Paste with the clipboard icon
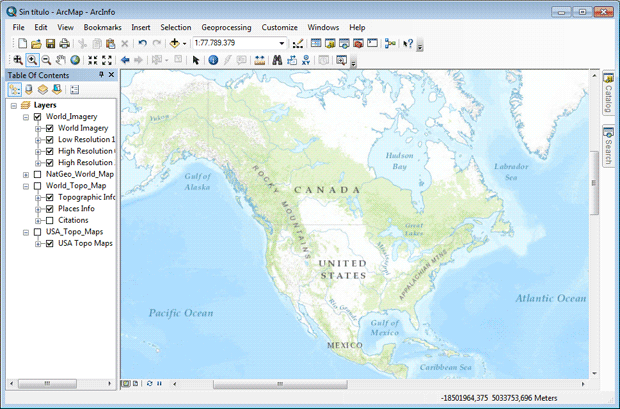Screen dimensions: 620x409 [x=111, y=44]
